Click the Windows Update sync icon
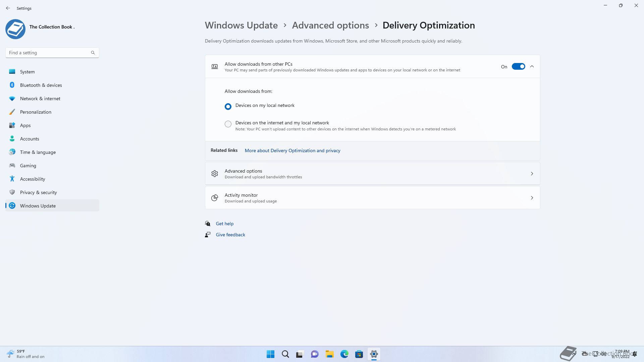 point(12,205)
